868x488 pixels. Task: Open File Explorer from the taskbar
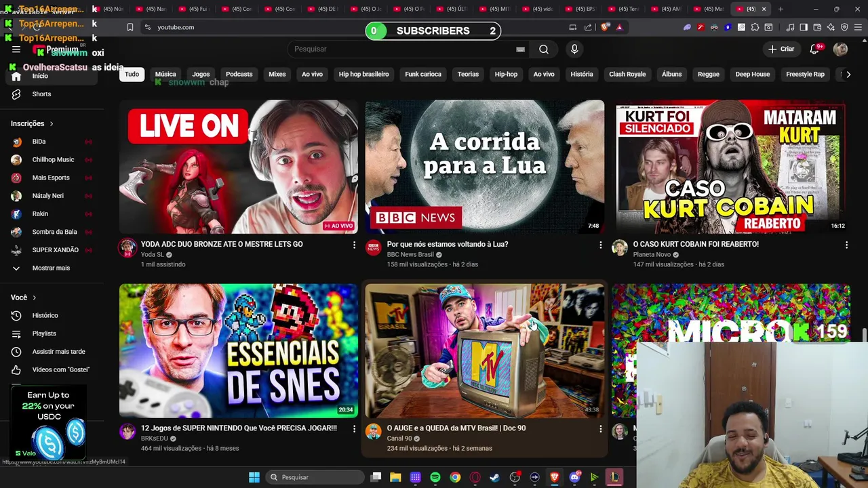point(395,477)
